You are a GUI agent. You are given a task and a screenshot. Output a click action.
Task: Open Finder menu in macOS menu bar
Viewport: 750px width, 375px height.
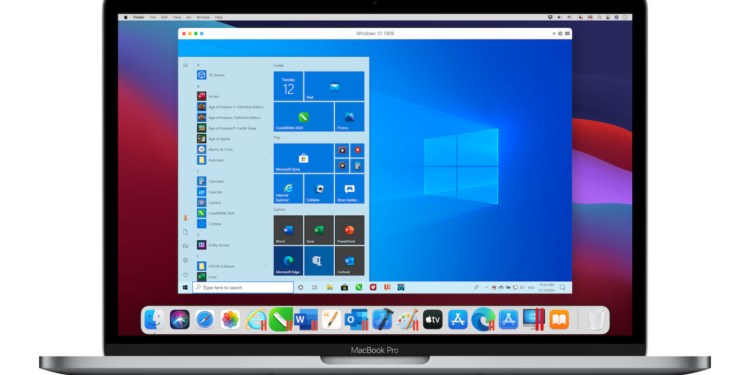click(x=139, y=17)
